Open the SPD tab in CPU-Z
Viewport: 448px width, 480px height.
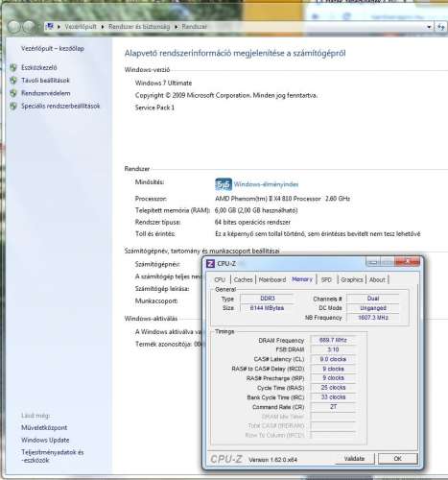pos(326,279)
